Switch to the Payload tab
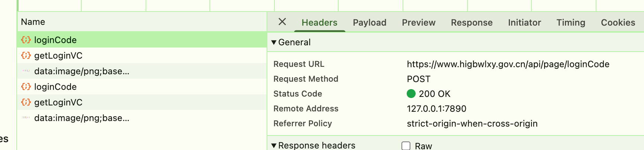Viewport: 644px width, 150px height. [370, 23]
